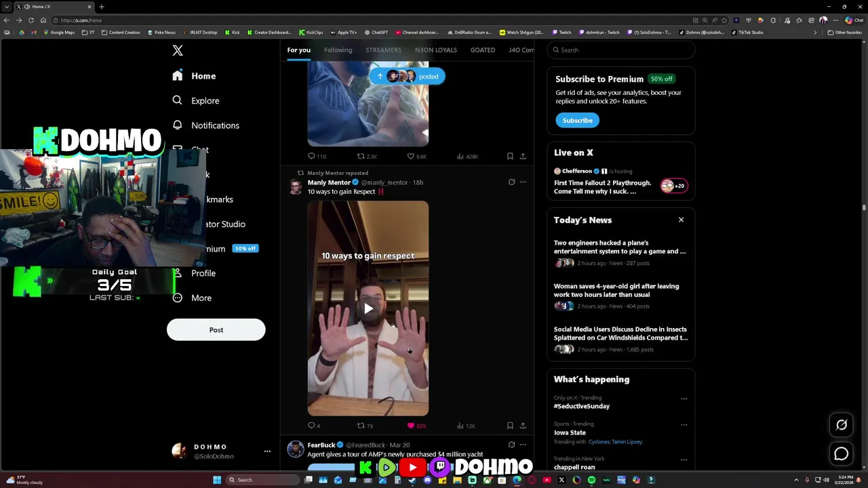Open the ChatGPT bookmark
Image resolution: width=868 pixels, height=488 pixels.
pyautogui.click(x=377, y=33)
